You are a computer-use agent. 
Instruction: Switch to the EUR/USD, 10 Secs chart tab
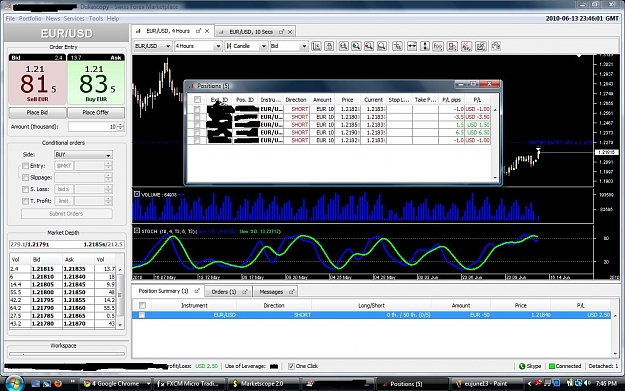(251, 32)
